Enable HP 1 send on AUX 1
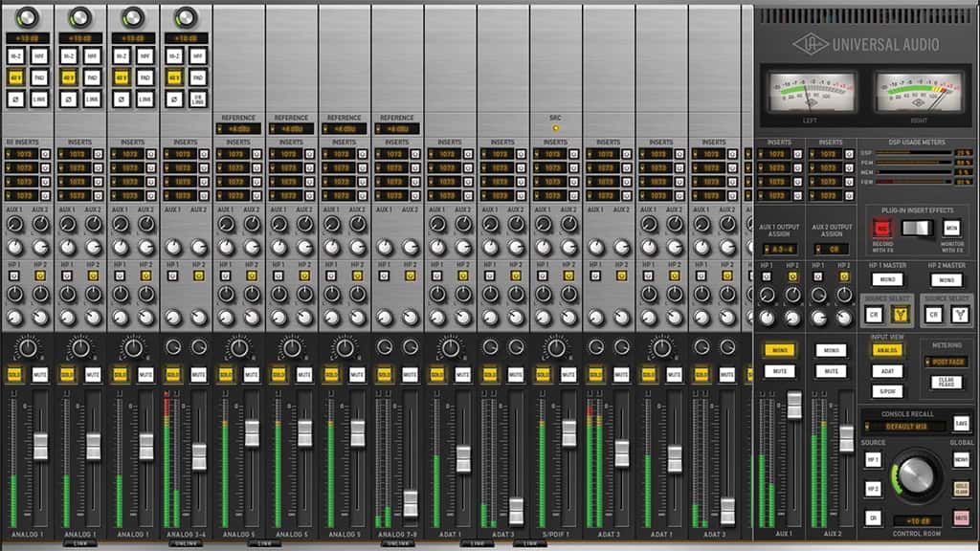 pyautogui.click(x=767, y=276)
